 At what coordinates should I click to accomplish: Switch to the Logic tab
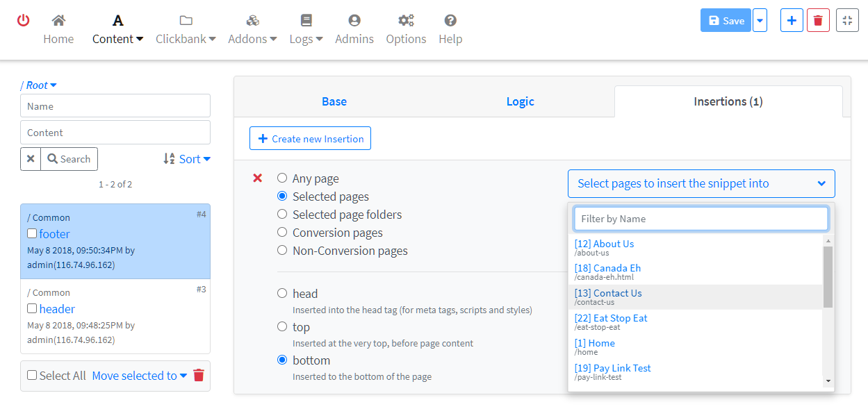click(520, 101)
